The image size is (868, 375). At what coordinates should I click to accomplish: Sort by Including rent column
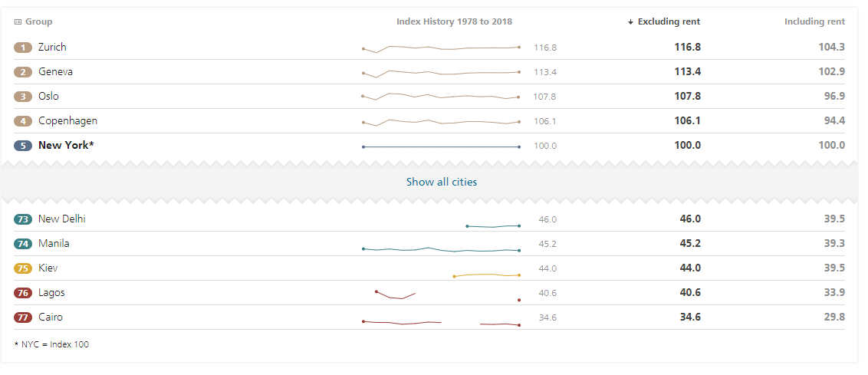pos(814,22)
